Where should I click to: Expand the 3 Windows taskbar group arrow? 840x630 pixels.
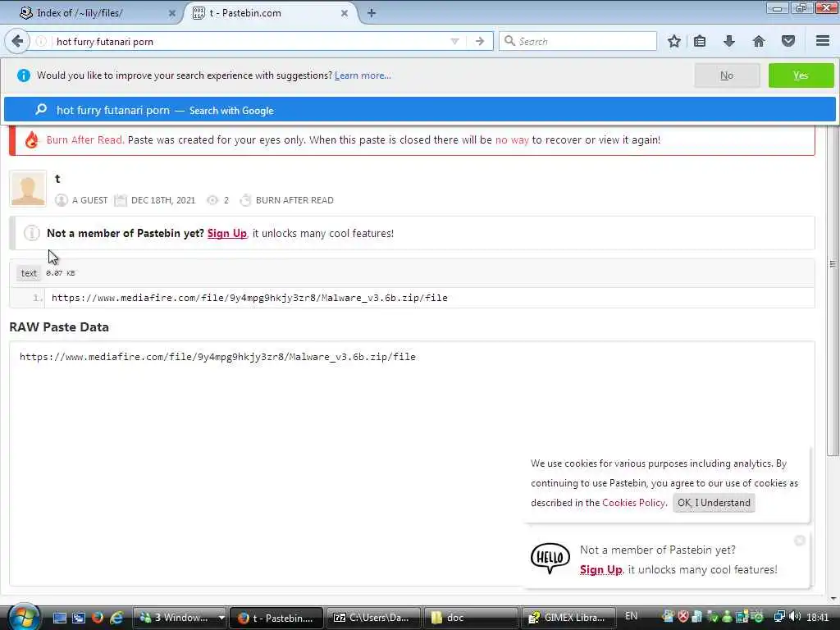point(221,618)
